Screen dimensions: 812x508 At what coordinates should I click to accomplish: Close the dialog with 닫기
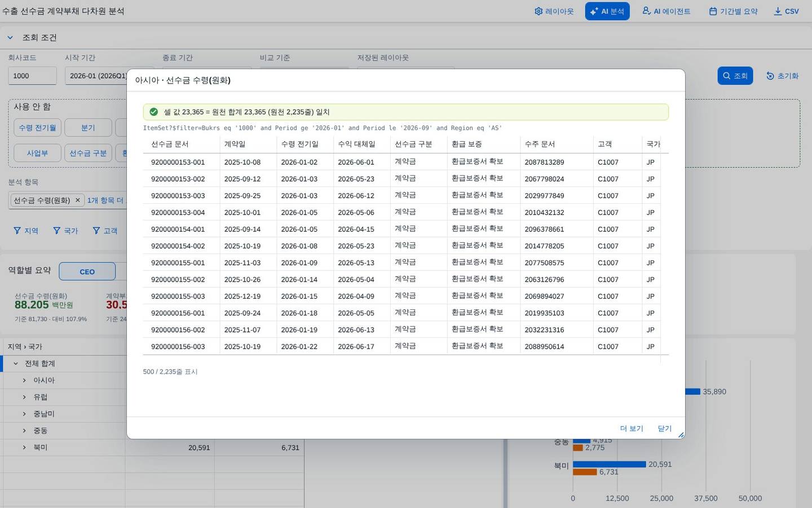[665, 428]
